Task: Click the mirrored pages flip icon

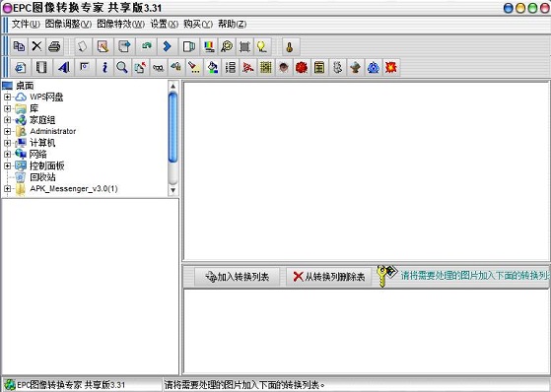Action: pos(189,46)
